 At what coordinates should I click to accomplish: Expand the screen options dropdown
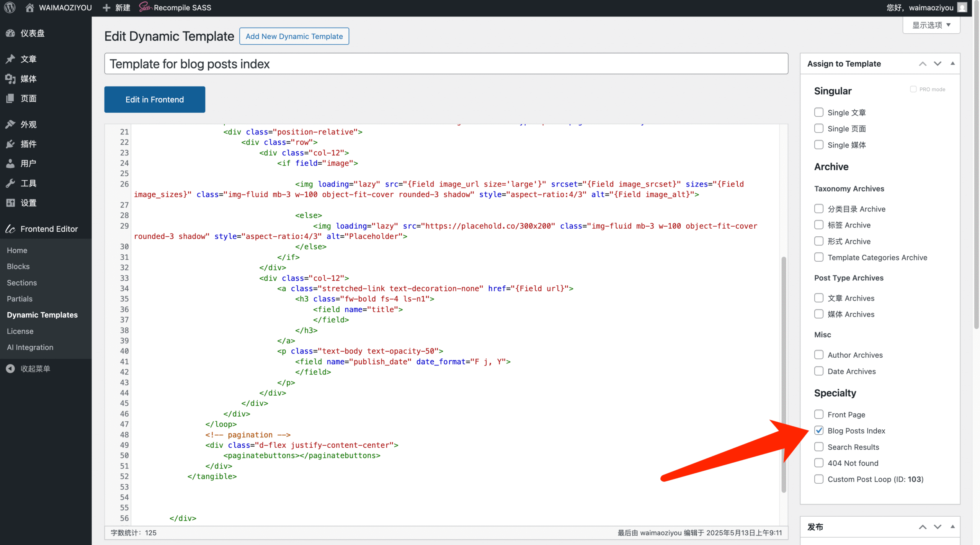(931, 25)
